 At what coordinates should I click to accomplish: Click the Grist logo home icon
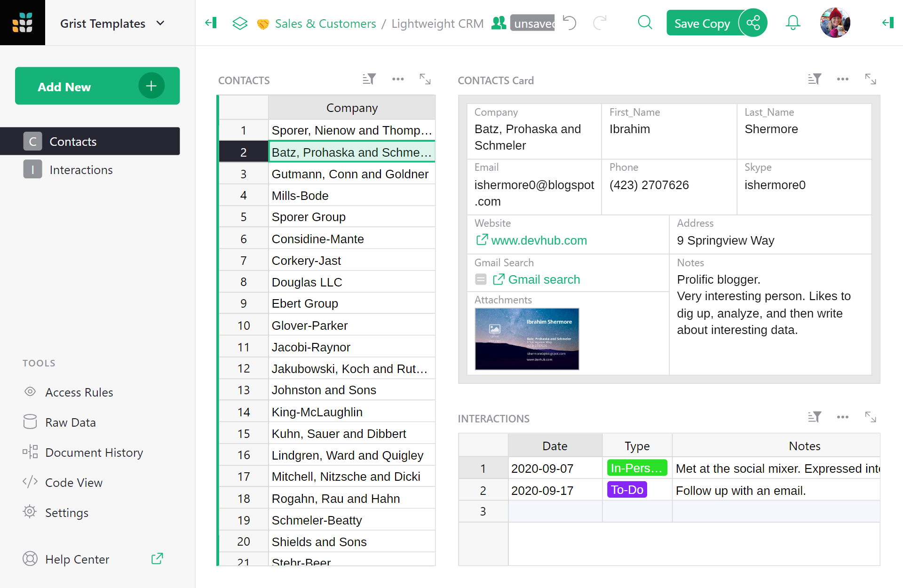(x=23, y=23)
